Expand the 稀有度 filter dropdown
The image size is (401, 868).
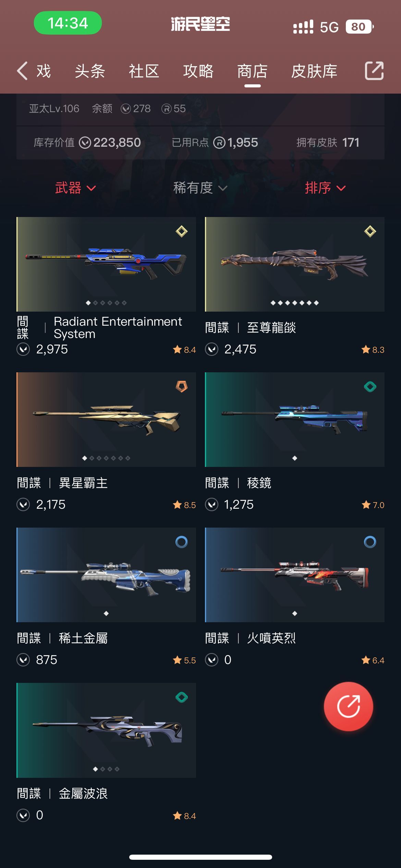pyautogui.click(x=200, y=188)
